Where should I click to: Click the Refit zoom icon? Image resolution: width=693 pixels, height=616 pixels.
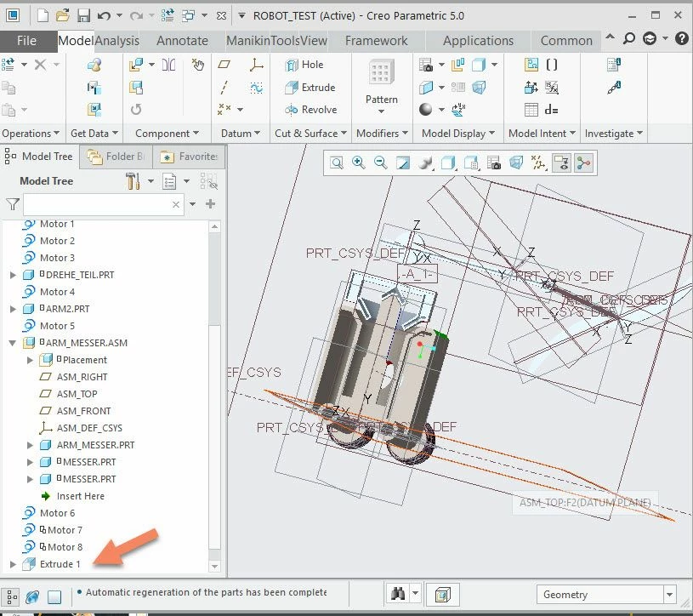point(337,163)
